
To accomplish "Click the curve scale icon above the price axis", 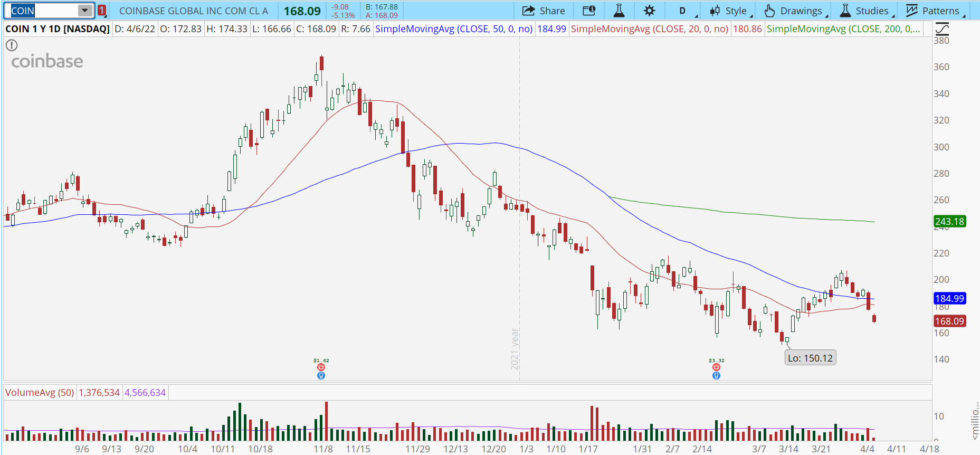I will coord(942,29).
